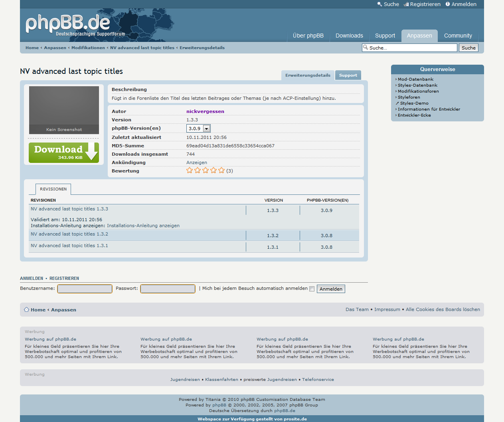Viewport: 504px width, 422px height.
Task: Open the Downloads navigation menu
Action: coord(349,36)
